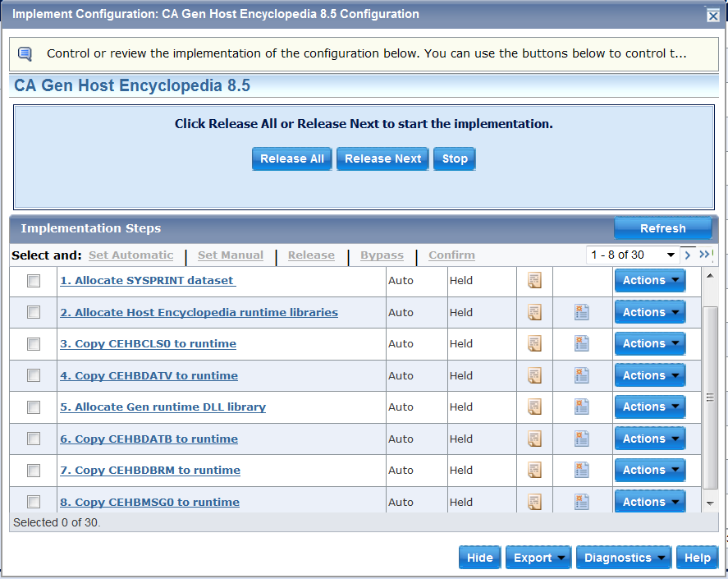Screen dimensions: 728x579
Task: Open the 1 - 8 of 30 page selector
Action: coord(632,255)
